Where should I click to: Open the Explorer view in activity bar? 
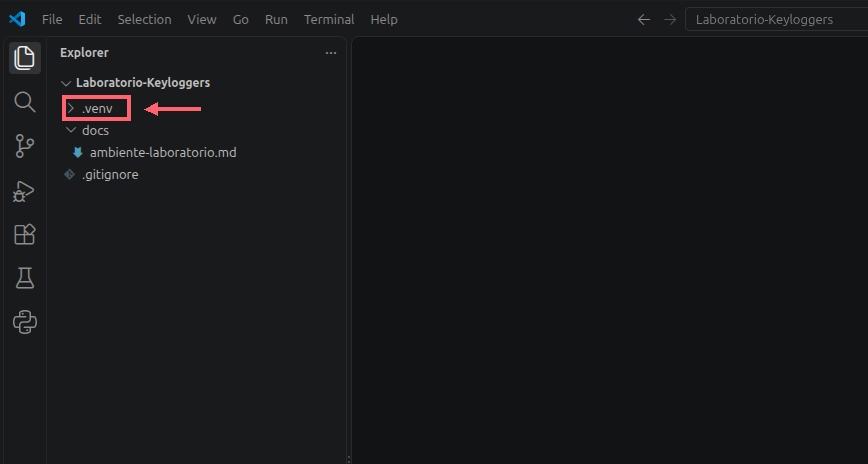24,58
